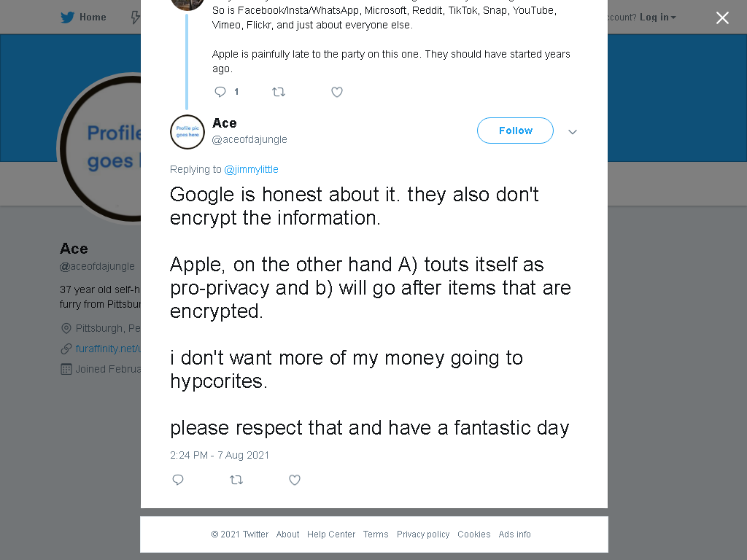Open Ace's profile picture in the tweet
Image resolution: width=747 pixels, height=560 pixels.
[187, 132]
